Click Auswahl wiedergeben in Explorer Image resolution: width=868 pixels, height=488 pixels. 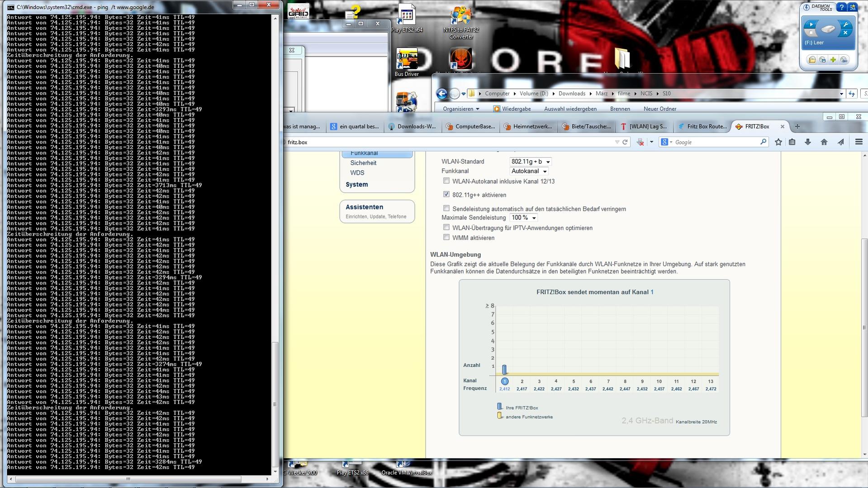(x=570, y=109)
